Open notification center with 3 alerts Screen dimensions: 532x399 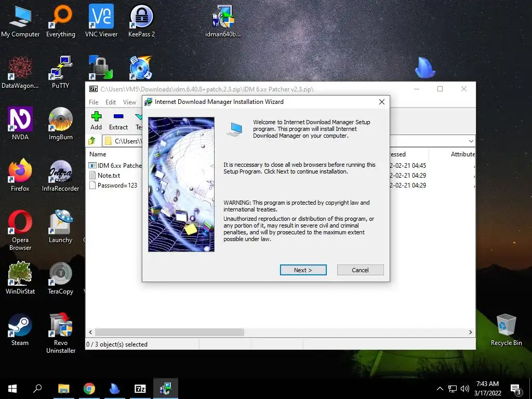(516, 390)
